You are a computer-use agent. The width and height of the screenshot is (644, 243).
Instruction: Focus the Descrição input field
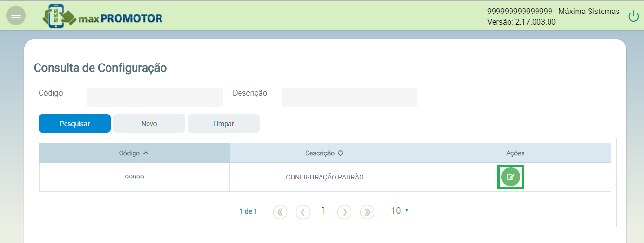point(349,97)
